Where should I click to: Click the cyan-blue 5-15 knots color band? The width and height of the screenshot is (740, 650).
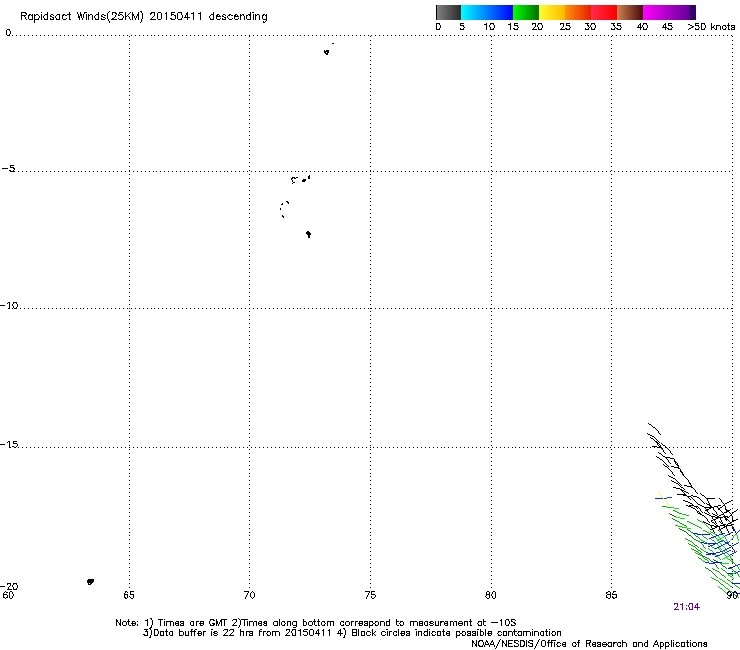point(487,12)
